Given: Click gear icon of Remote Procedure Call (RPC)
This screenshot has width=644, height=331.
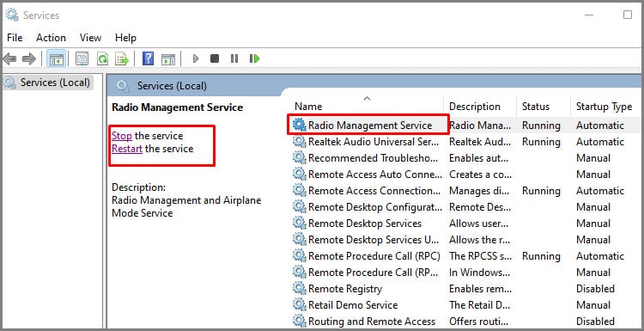Looking at the screenshot, I should pyautogui.click(x=300, y=255).
